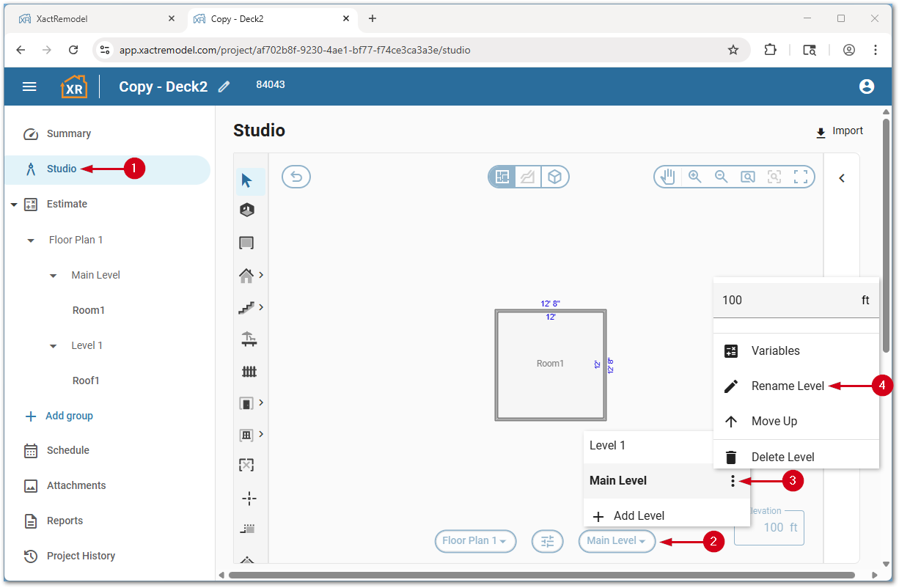Click Add group in sidebar
The width and height of the screenshot is (899, 588).
tap(69, 416)
